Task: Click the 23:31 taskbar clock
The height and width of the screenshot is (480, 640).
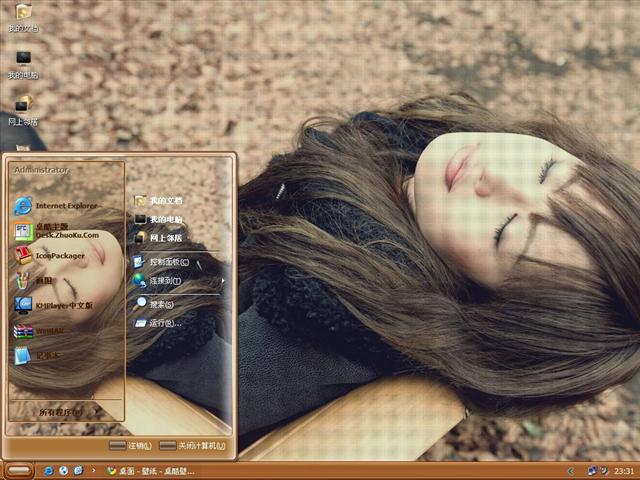Action: [624, 471]
